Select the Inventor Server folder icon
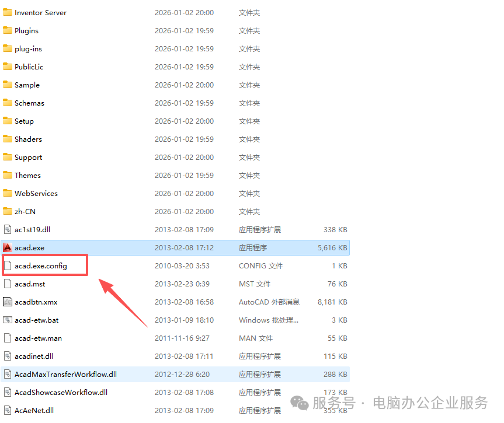Screen dimensions: 504x423 coord(8,12)
